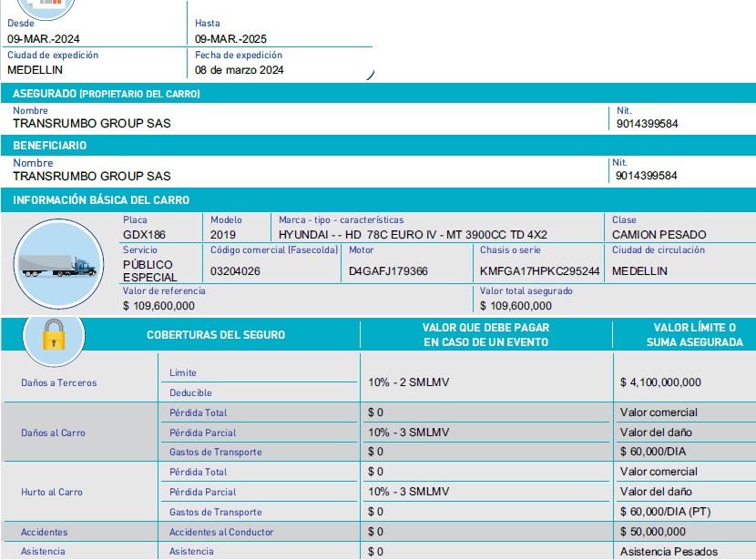756x560 pixels.
Task: Click the $ 4,100,000,000 insured limit value
Action: [660, 382]
